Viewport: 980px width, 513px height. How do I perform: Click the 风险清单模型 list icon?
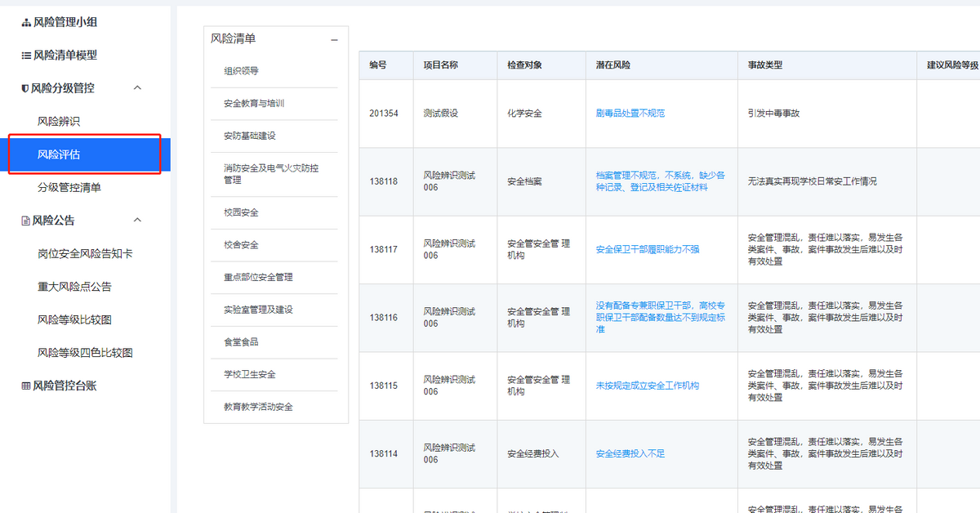pyautogui.click(x=26, y=56)
